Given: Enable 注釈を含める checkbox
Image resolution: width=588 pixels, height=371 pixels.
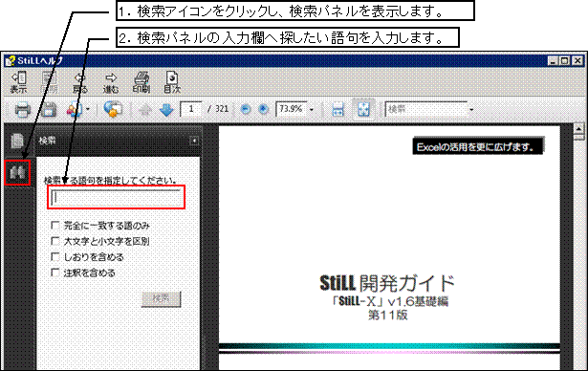Looking at the screenshot, I should pos(55,273).
